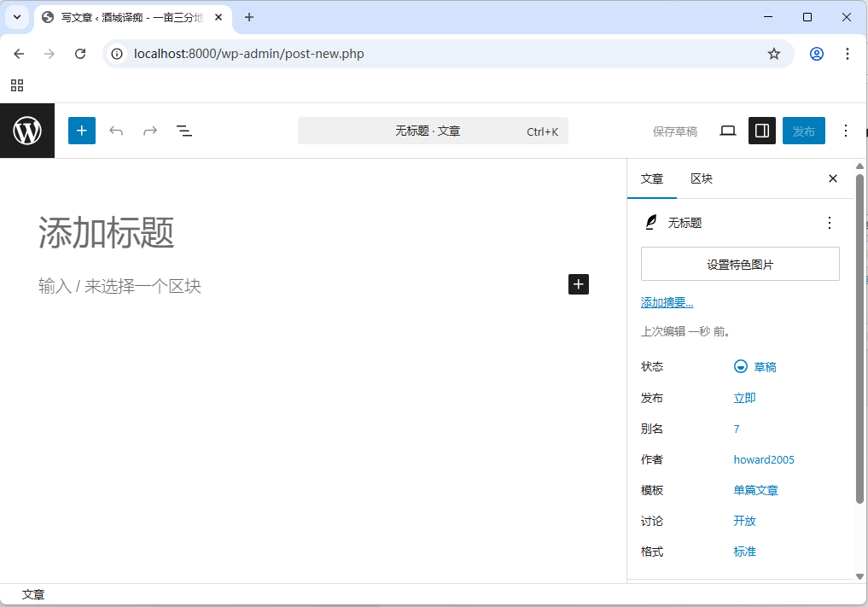
Task: Click the WordPress logo to exit the editor
Action: pos(26,130)
